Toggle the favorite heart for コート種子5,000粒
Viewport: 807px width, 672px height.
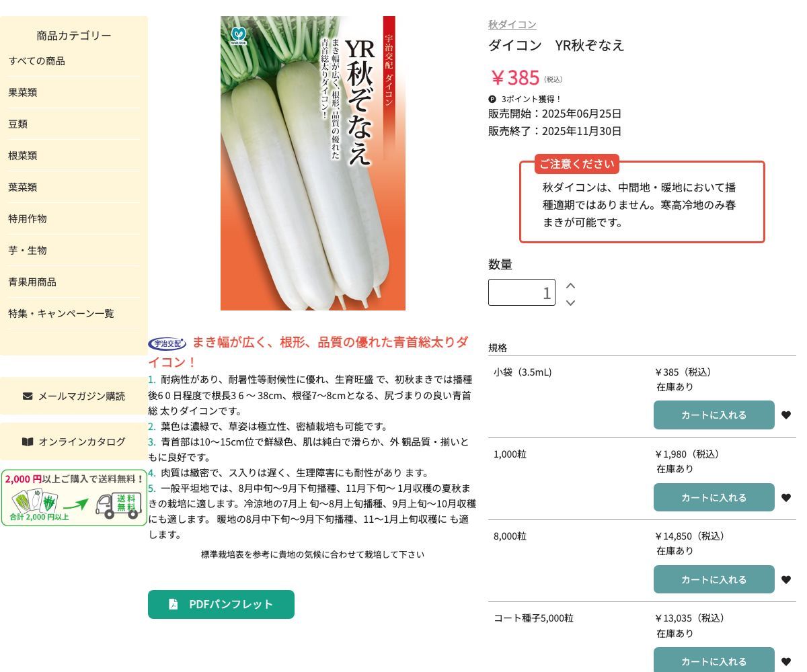click(x=786, y=661)
